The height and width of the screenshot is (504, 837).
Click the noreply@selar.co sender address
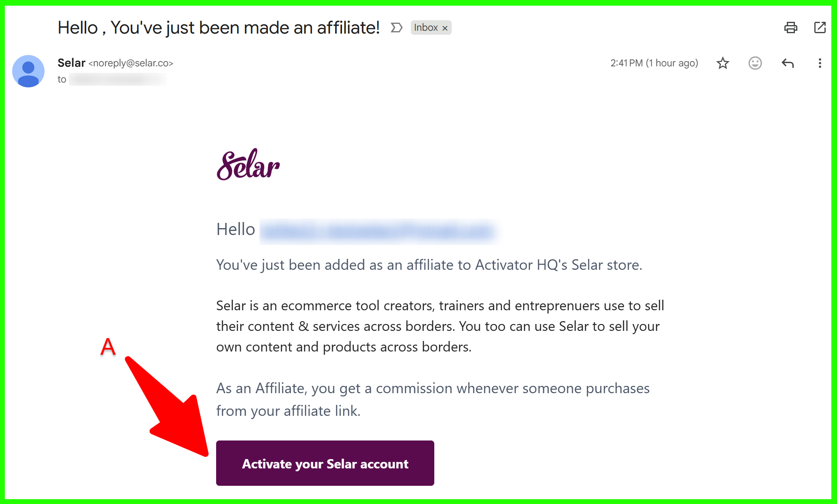(131, 63)
